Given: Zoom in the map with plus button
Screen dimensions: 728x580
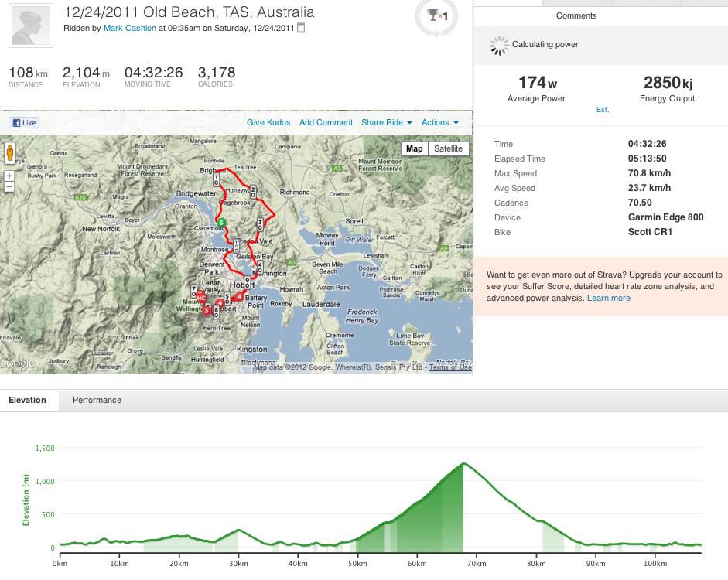Looking at the screenshot, I should click(9, 176).
